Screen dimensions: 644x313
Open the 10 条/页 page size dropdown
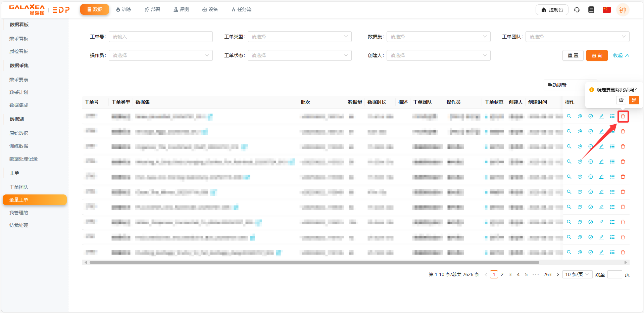point(577,274)
